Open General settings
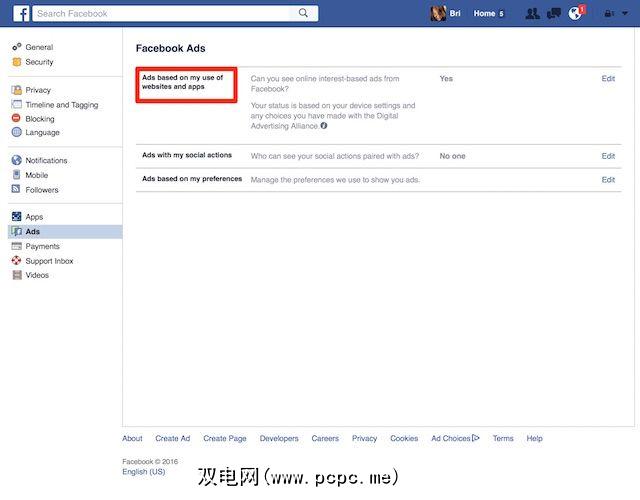 coord(39,47)
